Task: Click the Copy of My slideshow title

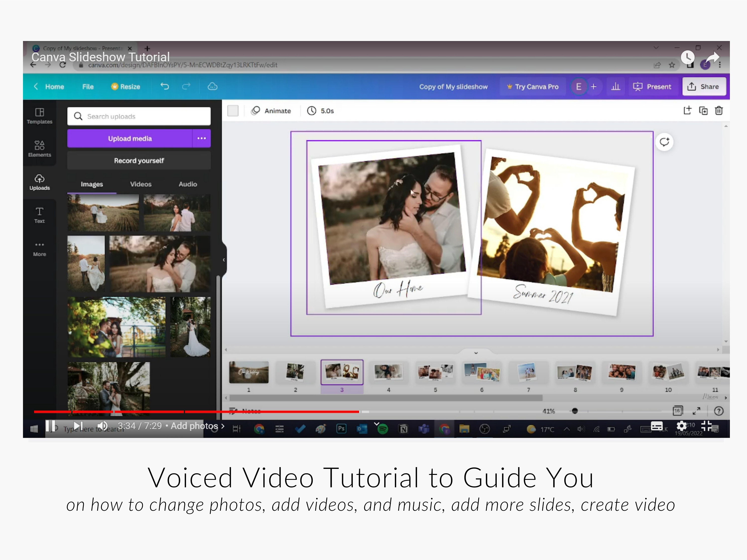Action: pyautogui.click(x=453, y=87)
